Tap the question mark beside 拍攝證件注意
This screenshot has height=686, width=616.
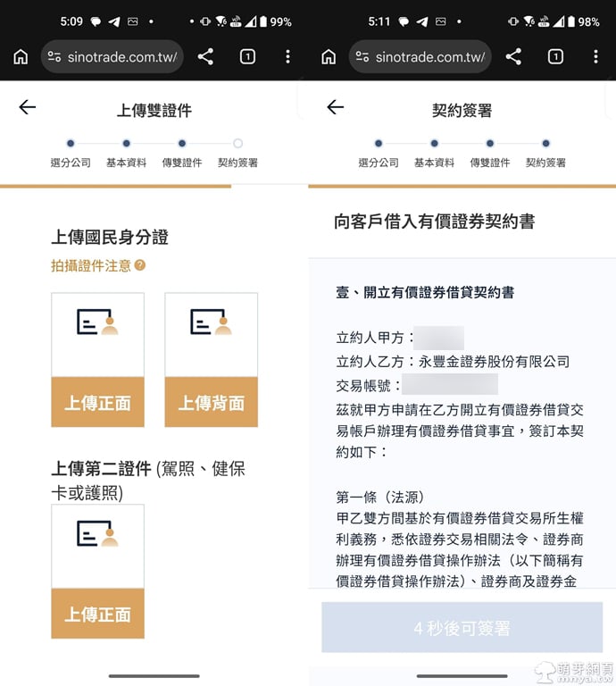pos(140,265)
